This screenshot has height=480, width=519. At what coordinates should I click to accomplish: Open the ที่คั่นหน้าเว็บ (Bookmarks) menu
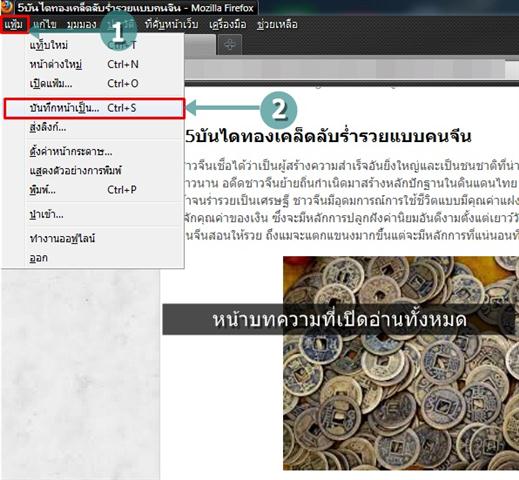[x=171, y=24]
